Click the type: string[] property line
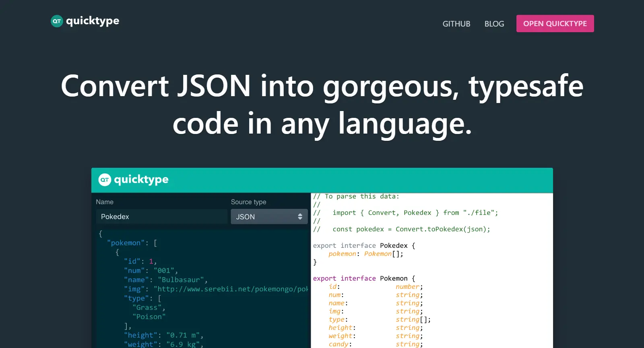 coord(380,320)
